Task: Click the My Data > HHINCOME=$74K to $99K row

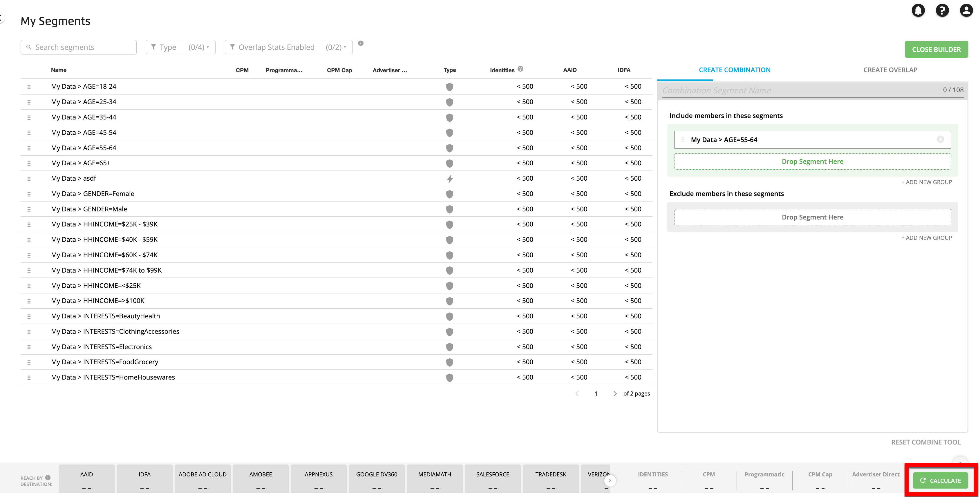Action: [336, 270]
